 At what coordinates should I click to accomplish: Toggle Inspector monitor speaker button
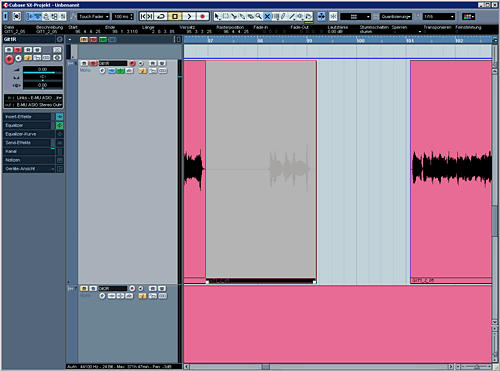point(18,58)
